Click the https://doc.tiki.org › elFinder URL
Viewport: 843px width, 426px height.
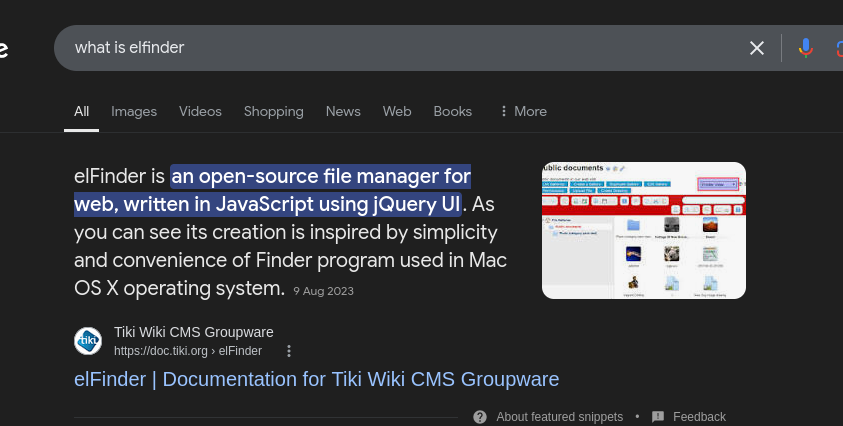point(188,351)
